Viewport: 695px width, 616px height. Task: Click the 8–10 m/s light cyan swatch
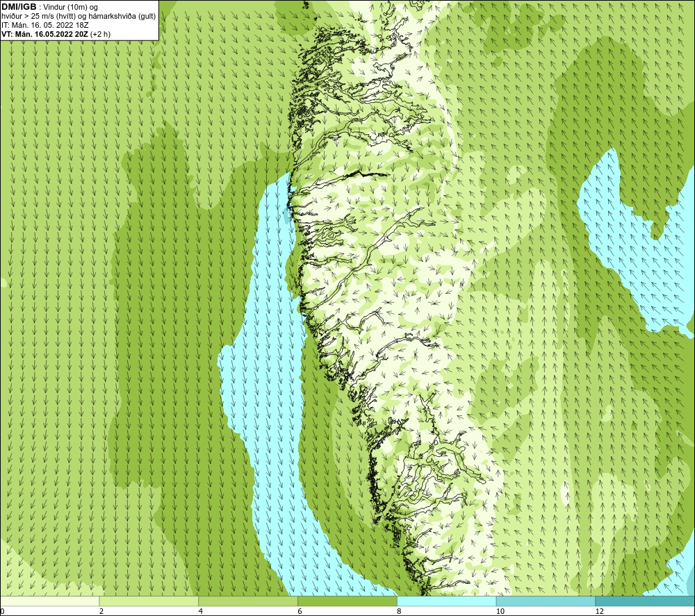(x=446, y=601)
